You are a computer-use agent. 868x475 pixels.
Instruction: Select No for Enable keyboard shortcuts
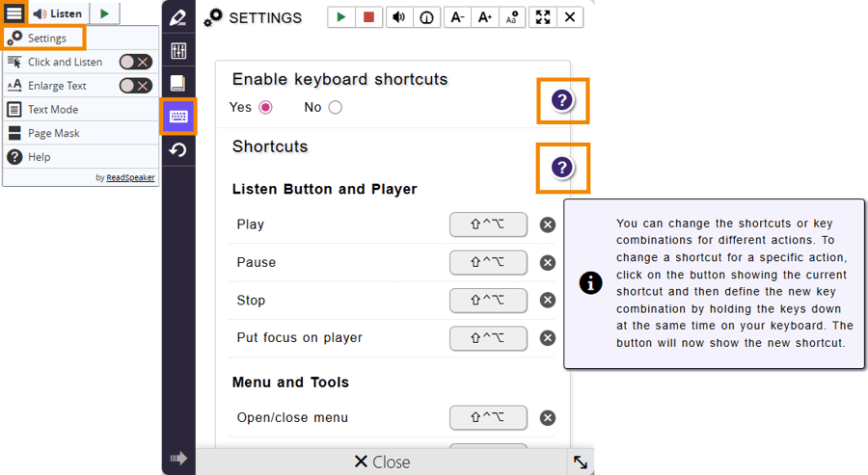point(335,107)
